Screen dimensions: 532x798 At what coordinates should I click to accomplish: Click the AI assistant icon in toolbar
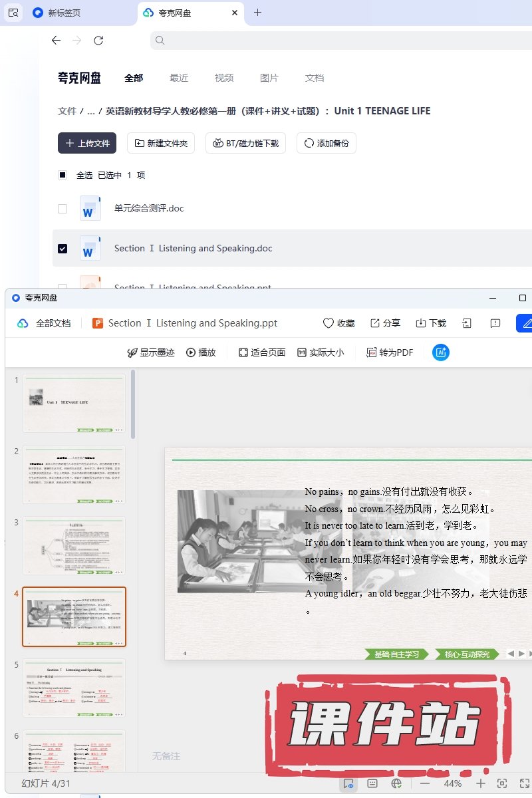[440, 352]
